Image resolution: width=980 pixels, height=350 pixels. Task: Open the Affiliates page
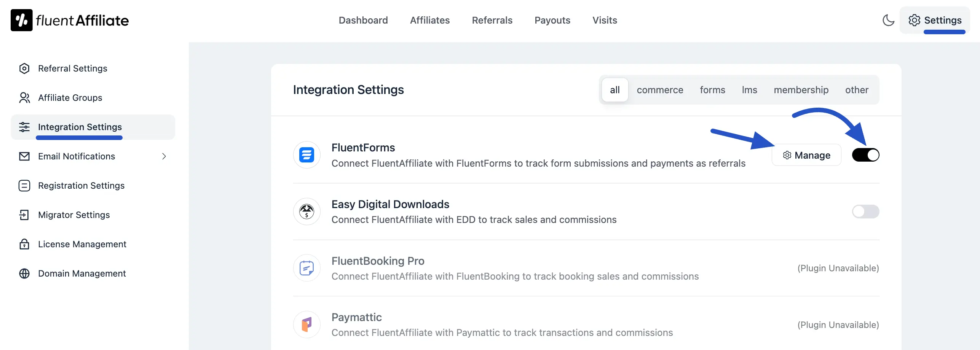430,20
